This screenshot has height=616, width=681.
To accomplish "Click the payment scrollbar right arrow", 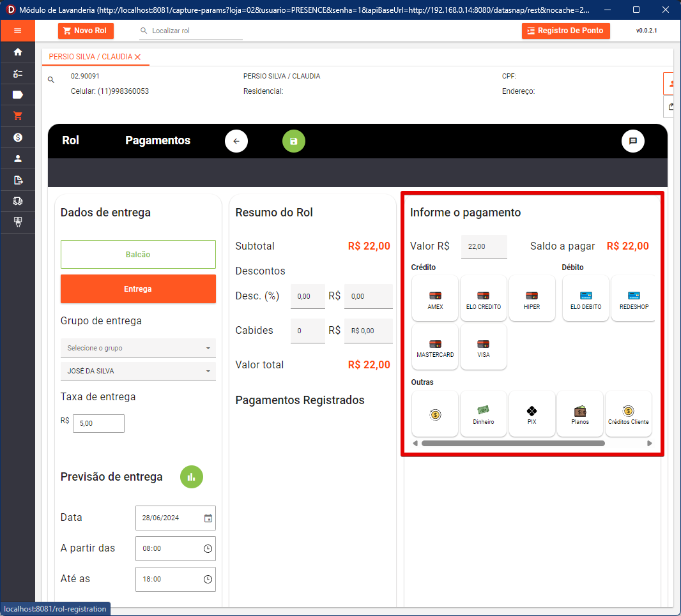I will (649, 443).
